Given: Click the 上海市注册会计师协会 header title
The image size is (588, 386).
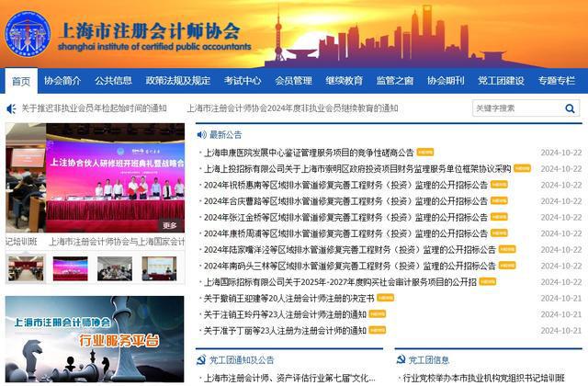Looking at the screenshot, I should point(149,30).
